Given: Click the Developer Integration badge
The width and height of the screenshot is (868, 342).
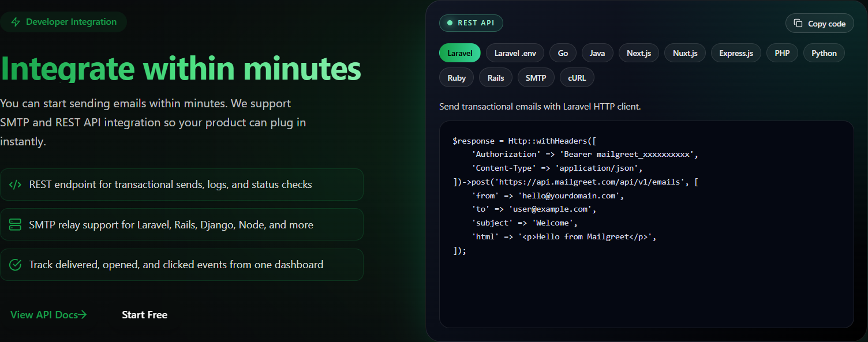Looking at the screenshot, I should (x=63, y=22).
